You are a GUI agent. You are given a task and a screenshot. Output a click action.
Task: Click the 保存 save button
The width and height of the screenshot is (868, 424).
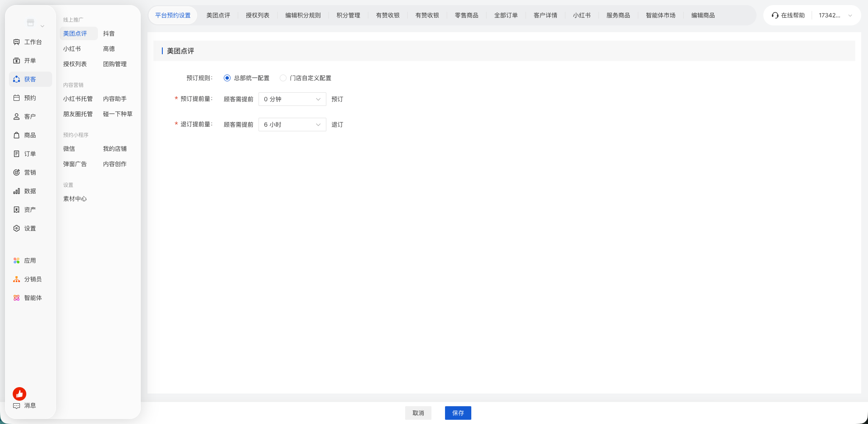(458, 413)
